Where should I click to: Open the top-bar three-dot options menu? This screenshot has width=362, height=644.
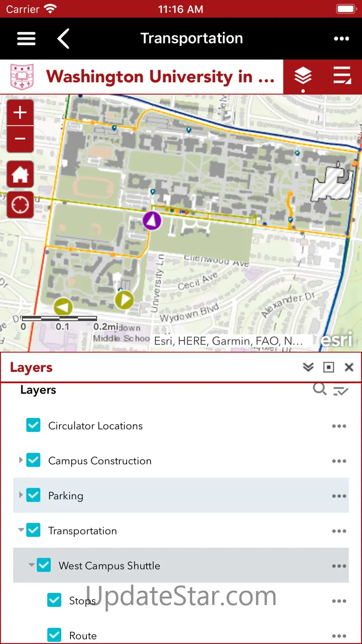(341, 39)
